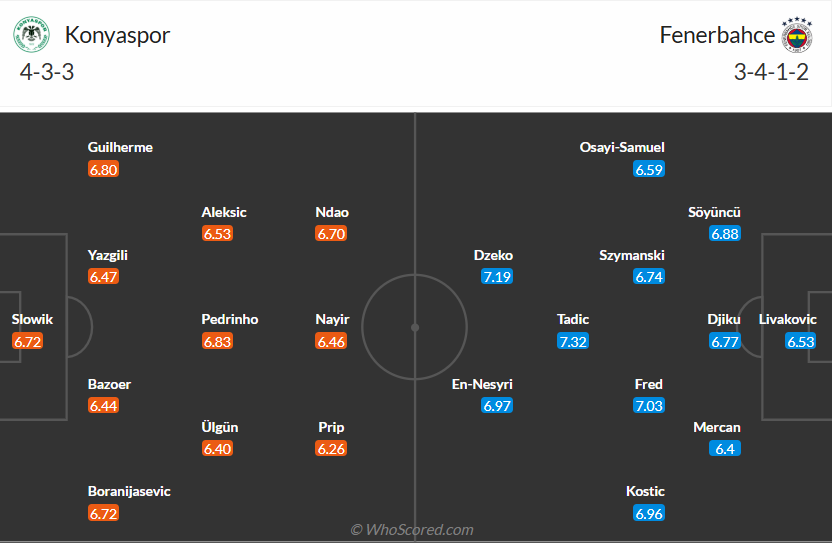Click the Fenerbahce club crest icon

point(797,36)
